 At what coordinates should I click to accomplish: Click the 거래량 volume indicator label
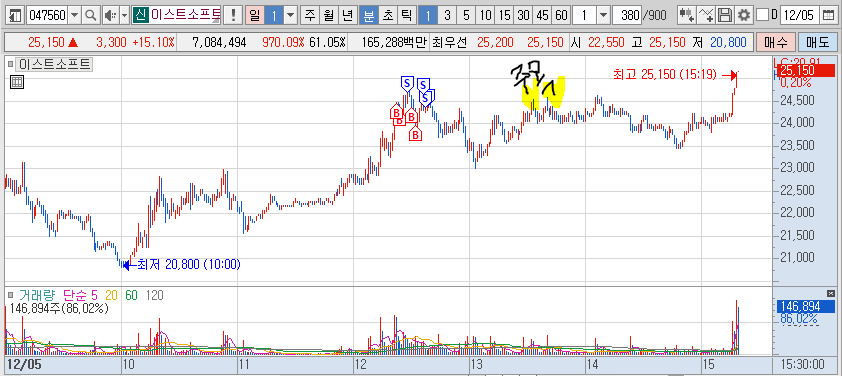[x=37, y=295]
